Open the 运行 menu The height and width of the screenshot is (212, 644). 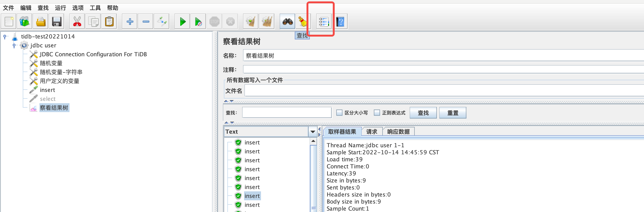point(61,8)
